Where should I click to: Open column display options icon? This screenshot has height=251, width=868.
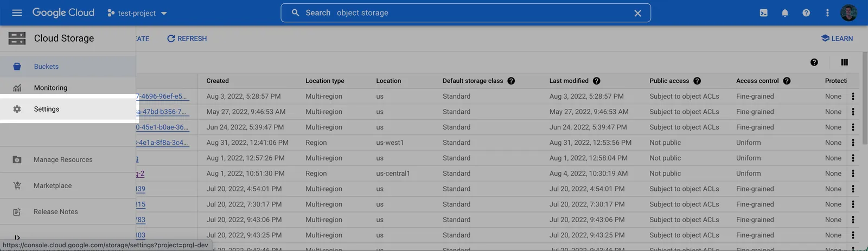pyautogui.click(x=844, y=62)
